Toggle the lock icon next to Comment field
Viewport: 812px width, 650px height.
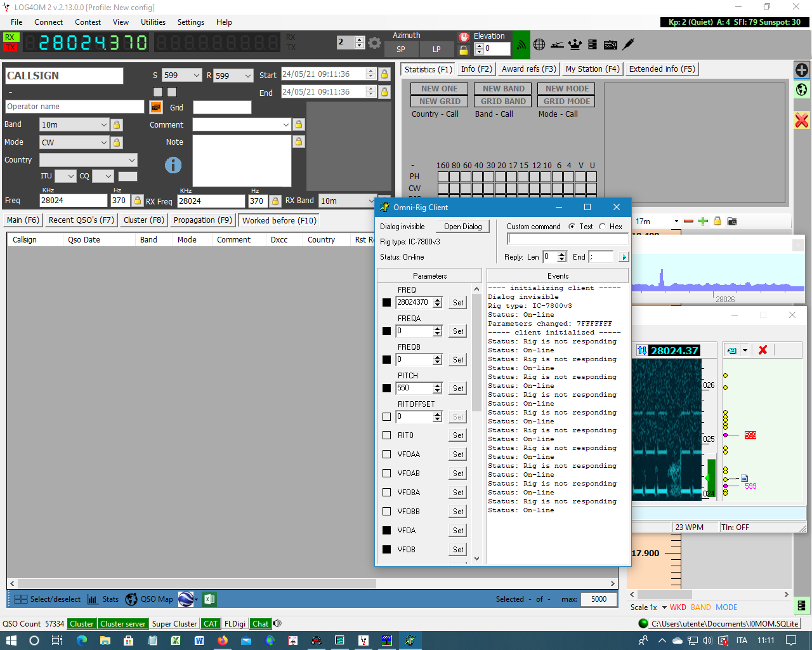(299, 124)
